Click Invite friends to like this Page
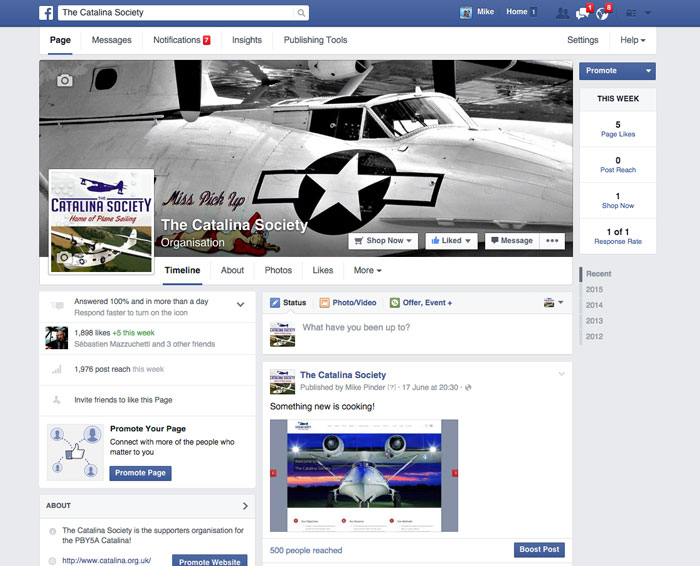 (123, 400)
